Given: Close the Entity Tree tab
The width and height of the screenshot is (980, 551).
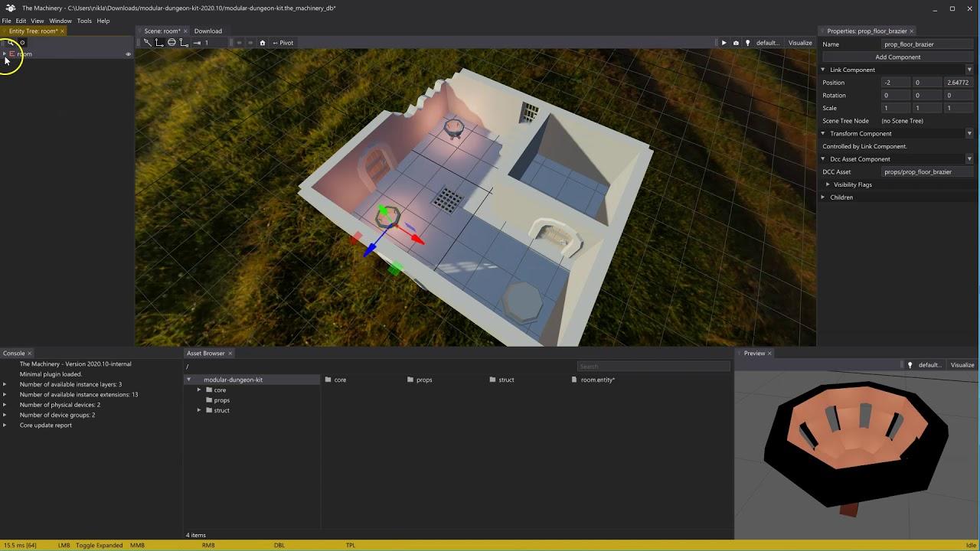Looking at the screenshot, I should [62, 31].
